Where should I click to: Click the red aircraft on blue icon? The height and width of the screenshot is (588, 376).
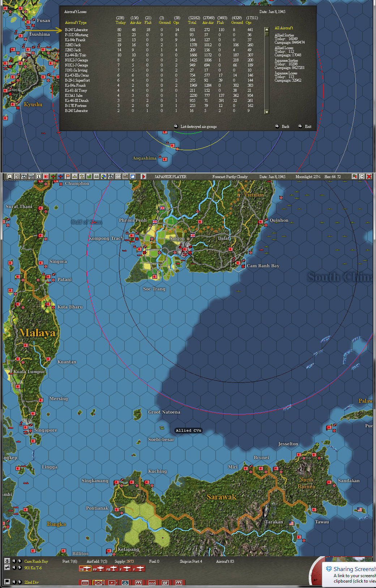coord(60,177)
